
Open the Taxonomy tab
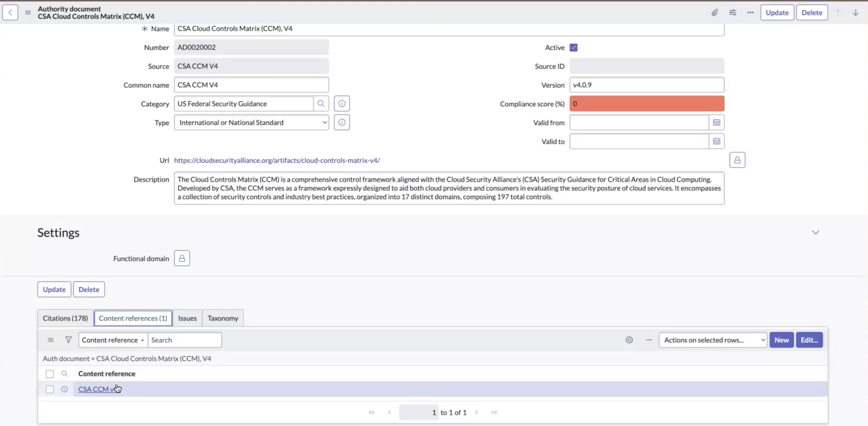pyautogui.click(x=223, y=318)
